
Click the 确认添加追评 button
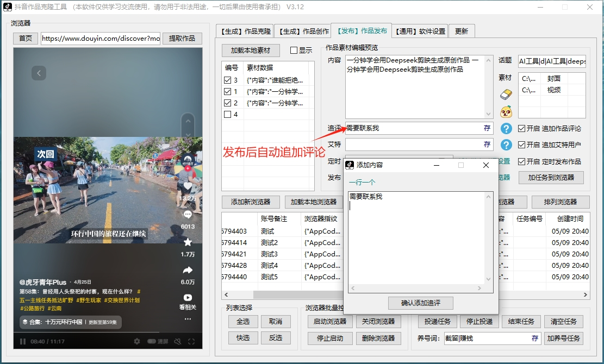coord(421,303)
